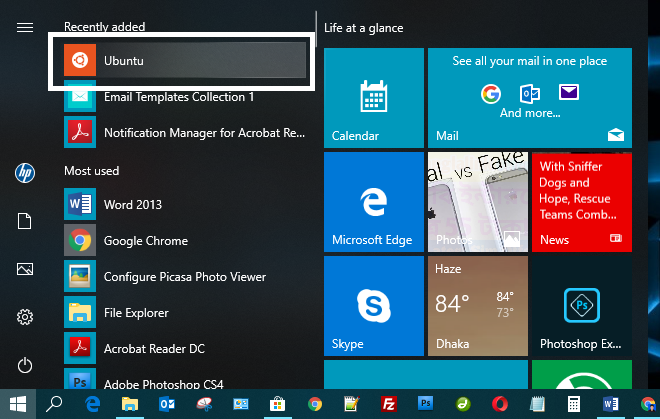Open taskbar Search magnifier
The image size is (660, 419).
(54, 404)
